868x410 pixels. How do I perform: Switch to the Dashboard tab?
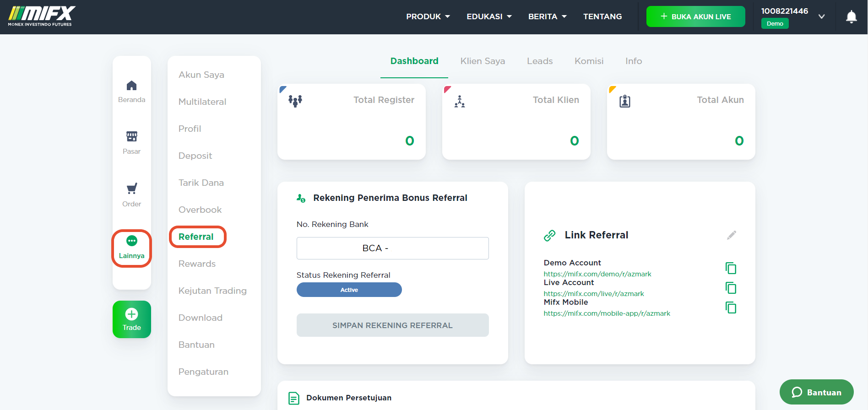pos(414,61)
